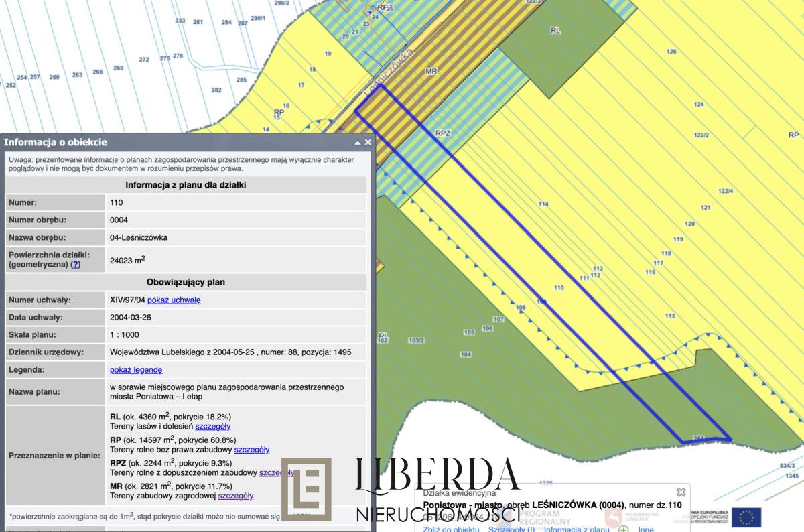Open the Szczegóły (I) link in the popup
Image resolution: width=804 pixels, height=532 pixels.
point(511,529)
